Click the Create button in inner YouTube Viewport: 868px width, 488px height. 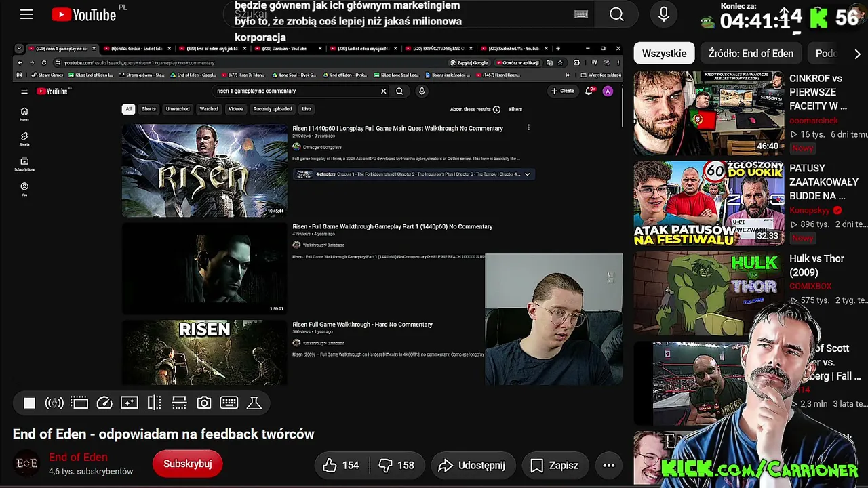[564, 91]
